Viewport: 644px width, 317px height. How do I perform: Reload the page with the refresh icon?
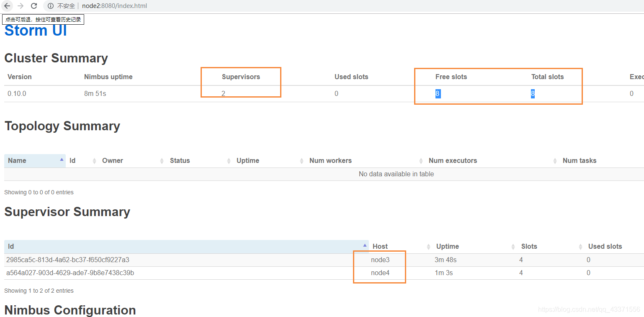click(34, 6)
